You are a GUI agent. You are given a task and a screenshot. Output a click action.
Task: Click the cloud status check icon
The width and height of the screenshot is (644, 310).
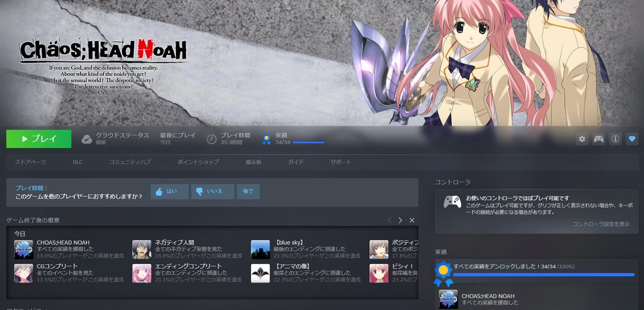87,139
